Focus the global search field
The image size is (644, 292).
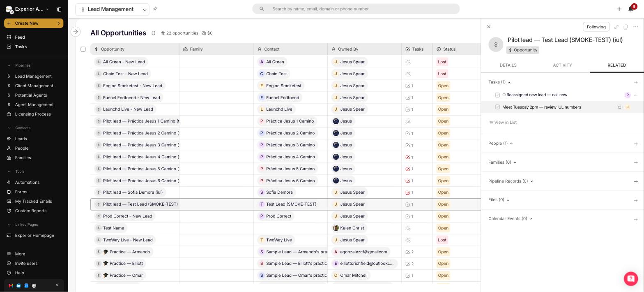pyautogui.click(x=356, y=9)
